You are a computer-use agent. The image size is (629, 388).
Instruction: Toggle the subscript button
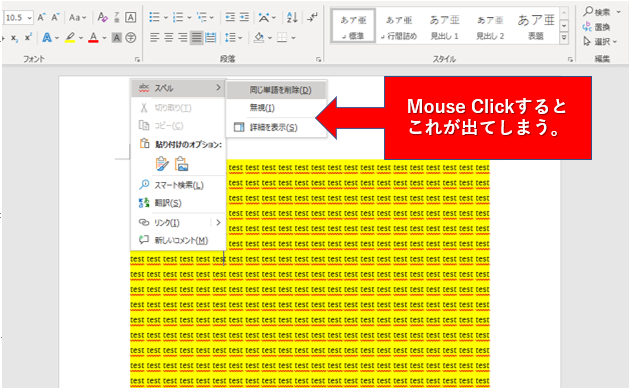[x=14, y=38]
